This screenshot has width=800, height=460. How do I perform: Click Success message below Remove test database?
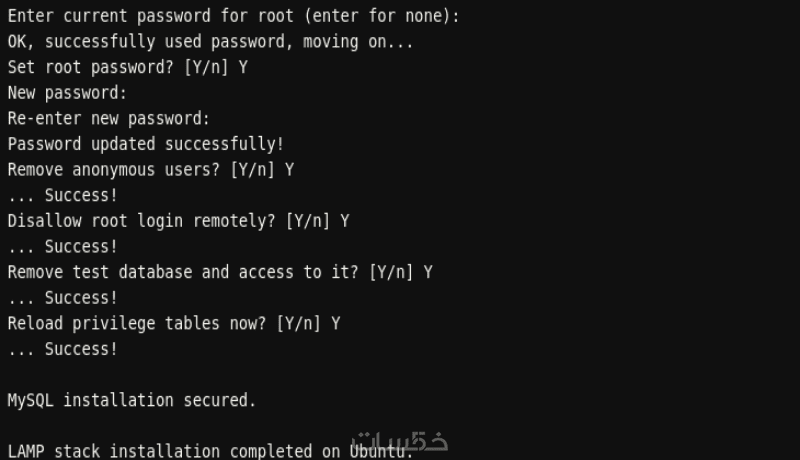pos(63,298)
